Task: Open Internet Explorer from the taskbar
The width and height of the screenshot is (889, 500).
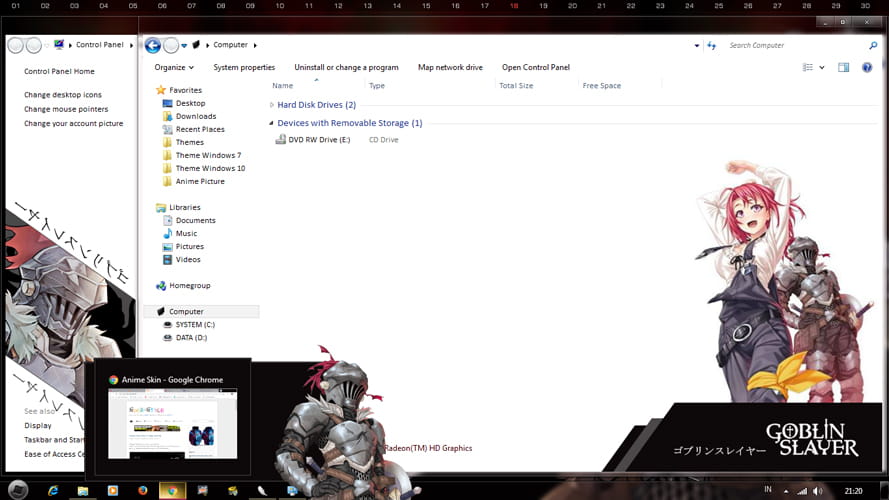Action: click(54, 491)
